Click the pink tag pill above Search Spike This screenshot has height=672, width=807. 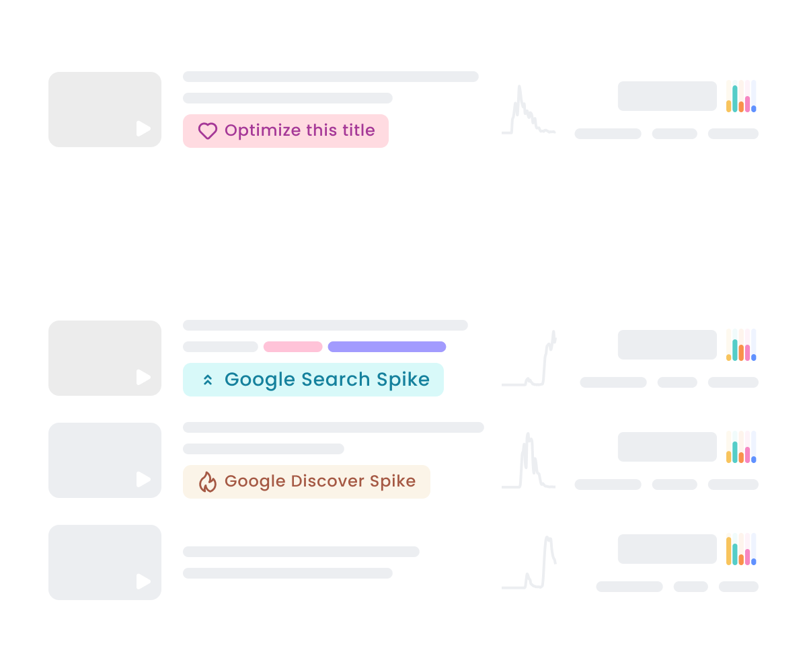pos(293,347)
